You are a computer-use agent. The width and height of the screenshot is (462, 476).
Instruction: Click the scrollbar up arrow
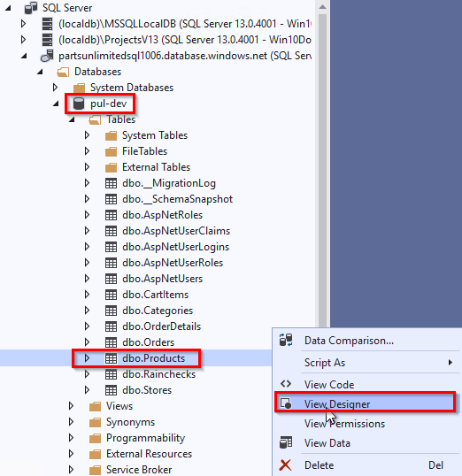click(322, 7)
